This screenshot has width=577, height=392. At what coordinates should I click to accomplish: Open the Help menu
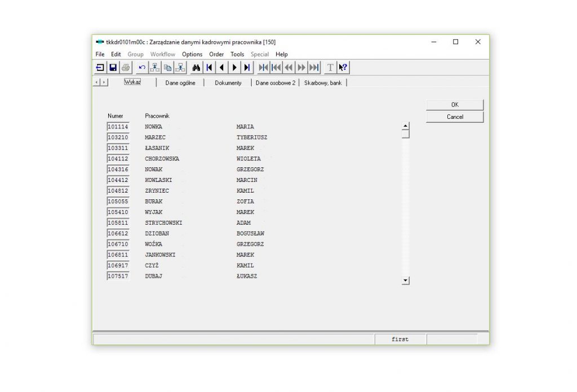(282, 54)
